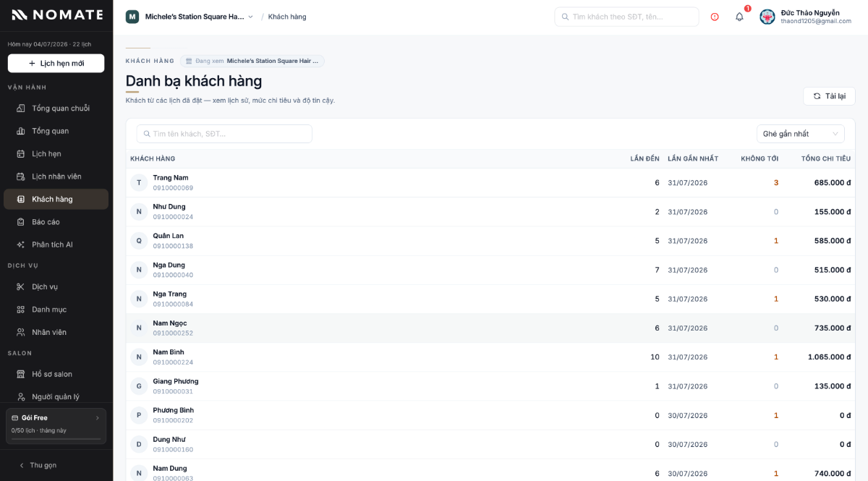This screenshot has width=868, height=481.
Task: Open customer Nga Trang
Action: coord(490,299)
